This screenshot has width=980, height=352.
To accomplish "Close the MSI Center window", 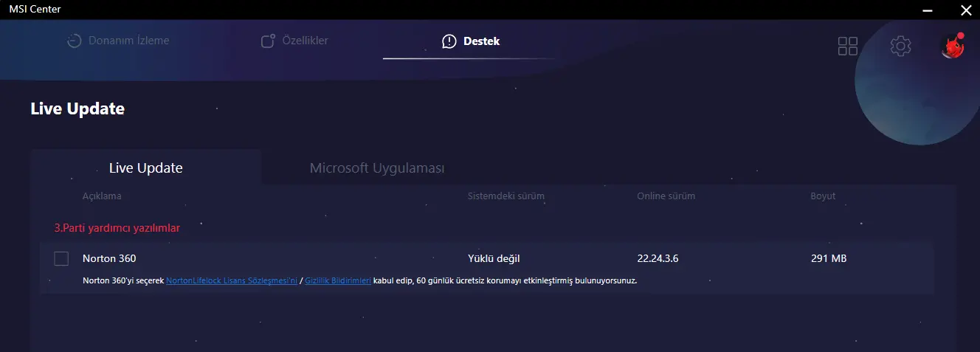I will point(965,9).
